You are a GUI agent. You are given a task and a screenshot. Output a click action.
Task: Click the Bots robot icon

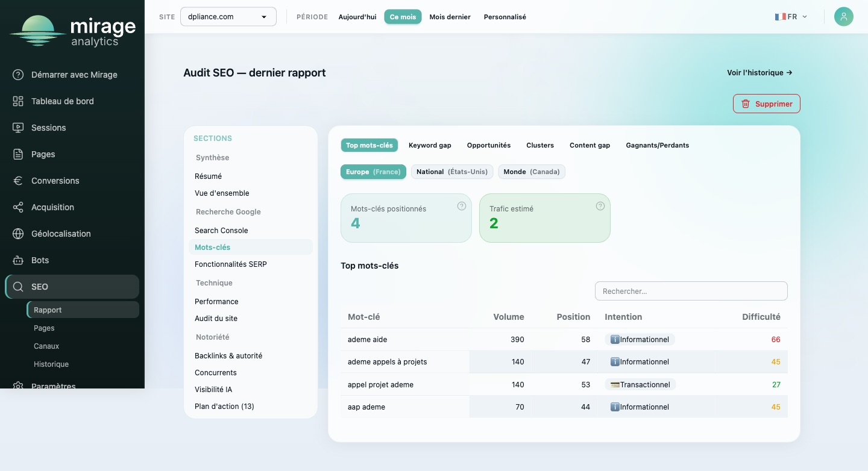coord(18,260)
